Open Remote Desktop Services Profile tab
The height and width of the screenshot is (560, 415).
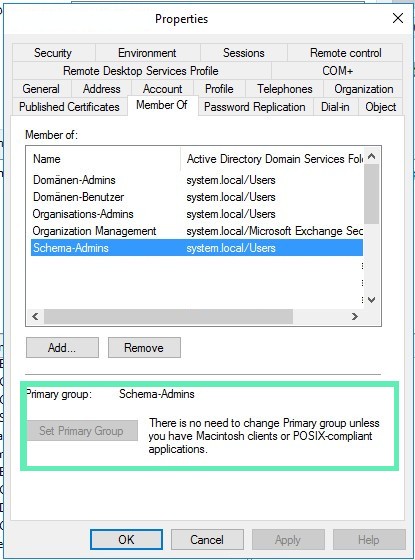[x=141, y=71]
